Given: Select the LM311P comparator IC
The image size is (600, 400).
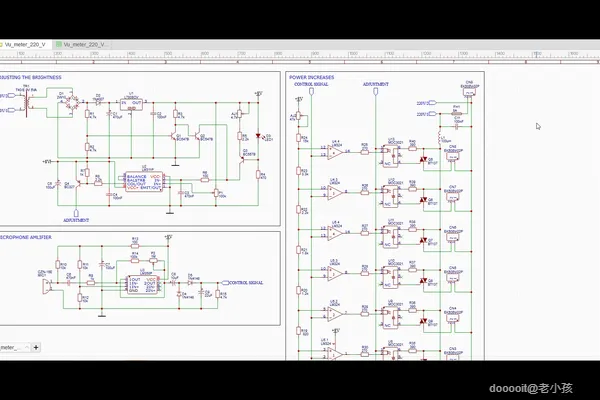Looking at the screenshot, I should [x=144, y=182].
